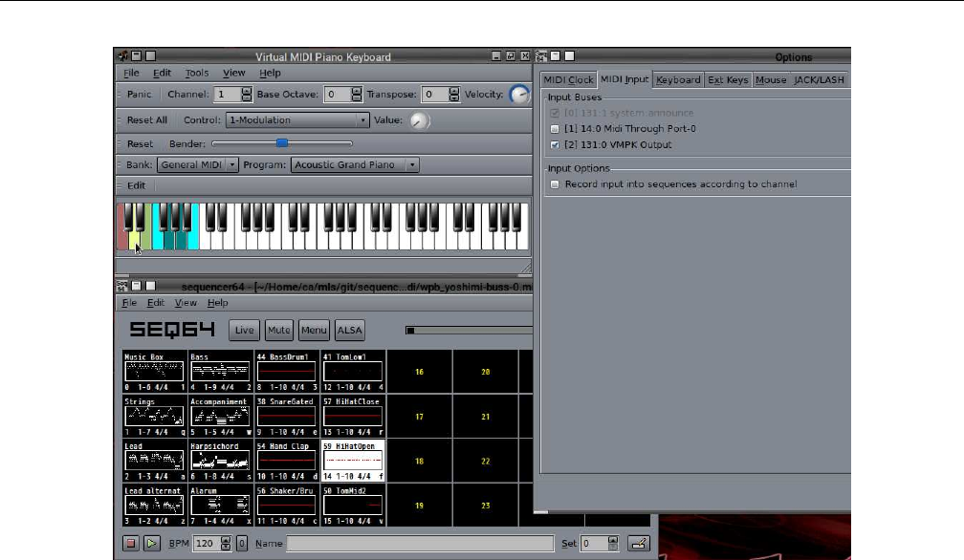Toggle the 57 HiHatClose pattern
Image resolution: width=964 pixels, height=560 pixels.
[354, 417]
